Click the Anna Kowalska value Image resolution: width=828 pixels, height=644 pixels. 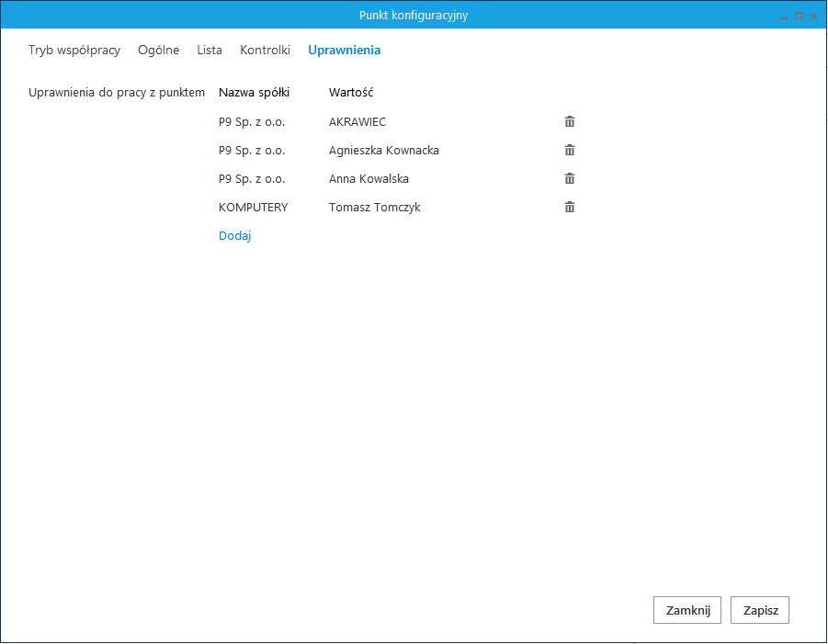369,179
